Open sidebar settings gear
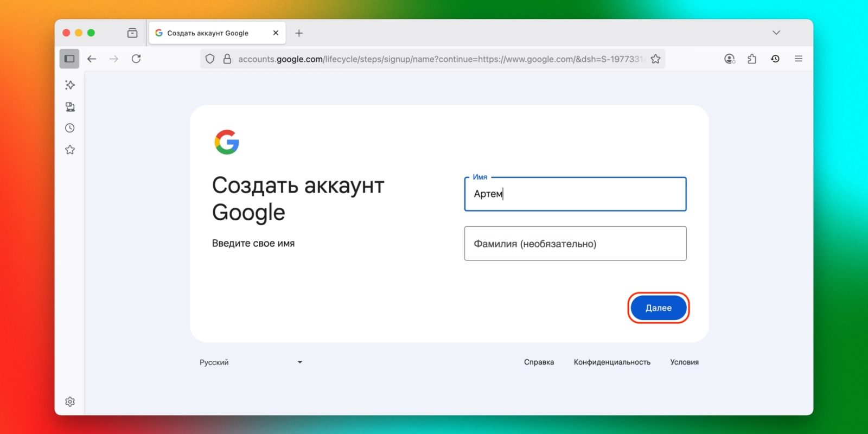This screenshot has height=434, width=868. tap(70, 401)
